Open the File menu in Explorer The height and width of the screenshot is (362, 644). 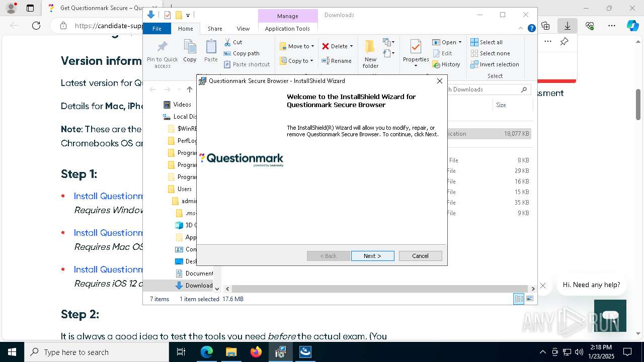coord(157,29)
